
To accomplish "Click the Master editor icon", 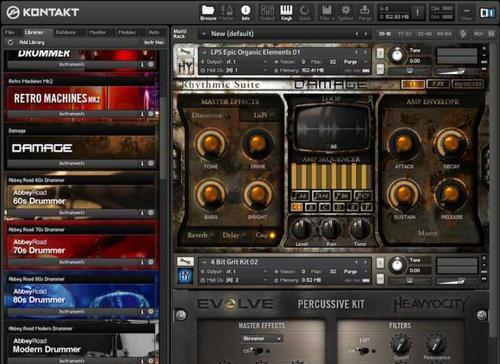I will [x=226, y=13].
